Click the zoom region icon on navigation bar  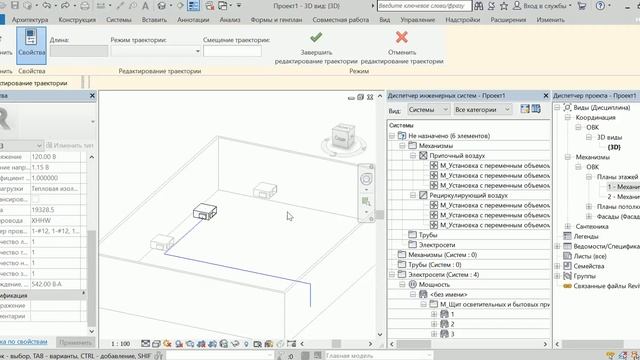[x=366, y=201]
